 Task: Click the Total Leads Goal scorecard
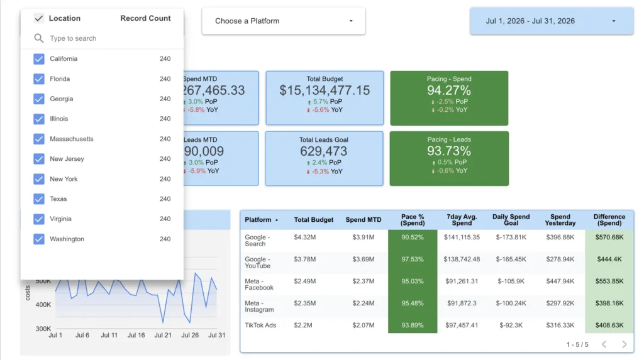pyautogui.click(x=324, y=158)
